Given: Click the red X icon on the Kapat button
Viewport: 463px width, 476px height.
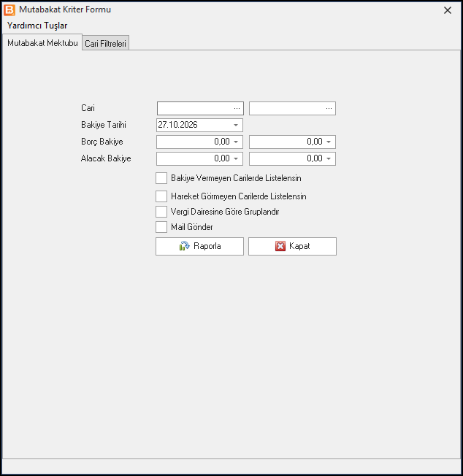Looking at the screenshot, I should (280, 246).
